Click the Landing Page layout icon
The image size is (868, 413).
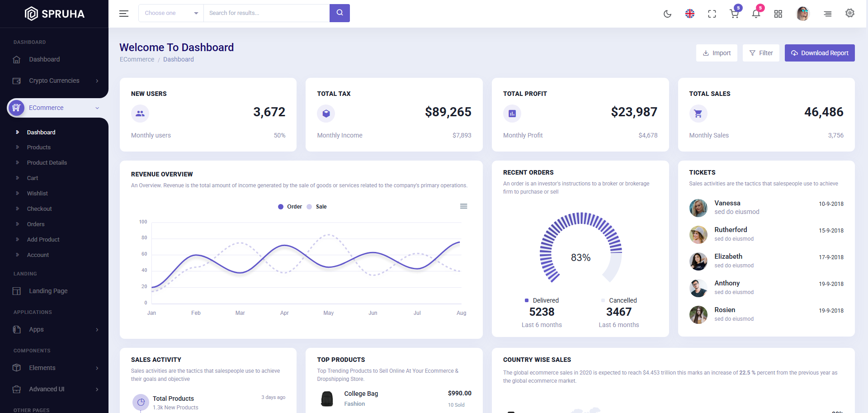click(17, 291)
